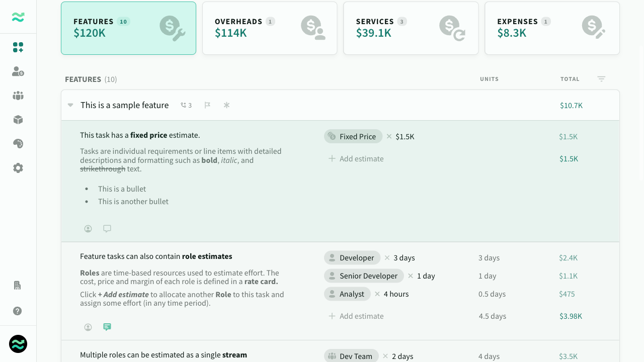Open the help question mark icon
The image size is (644, 362).
pos(18,311)
